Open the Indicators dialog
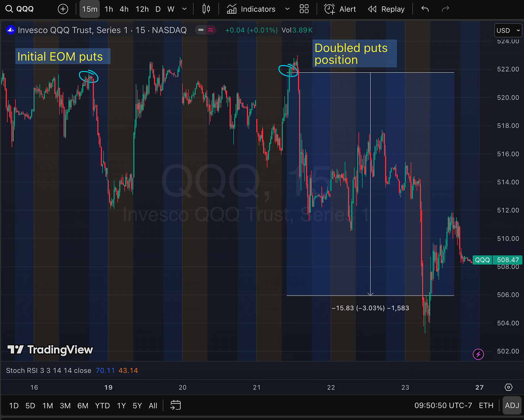The height and width of the screenshot is (420, 524). pyautogui.click(x=251, y=9)
